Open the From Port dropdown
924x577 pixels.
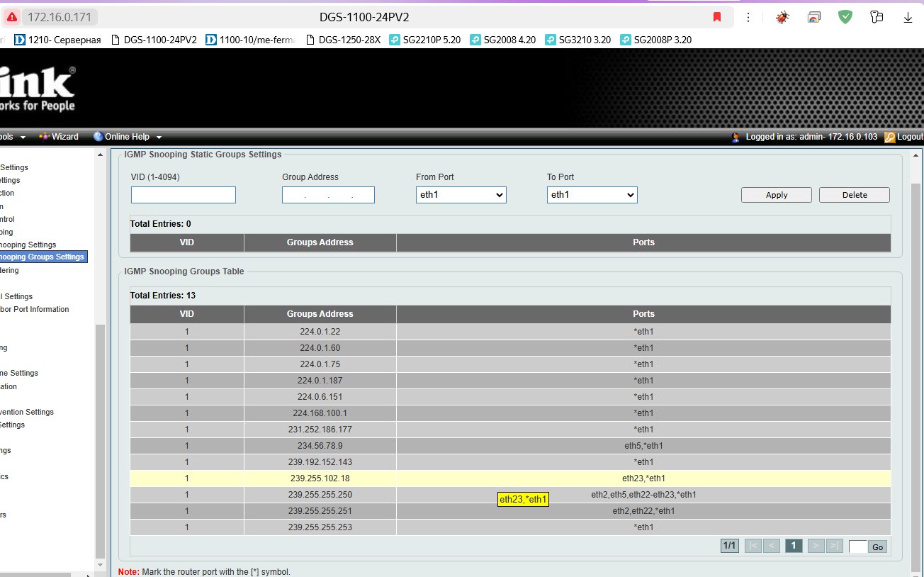click(x=461, y=195)
